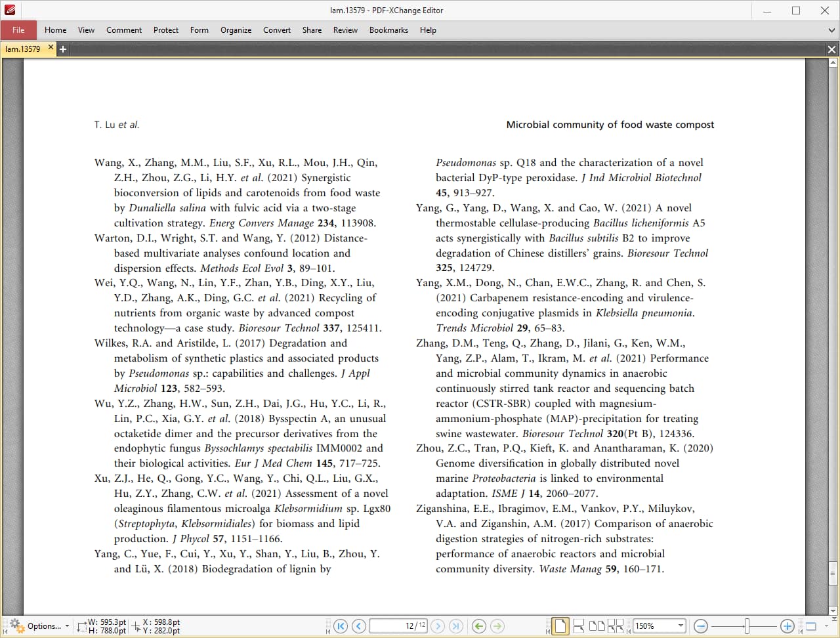Open the Comment ribbon tab
This screenshot has width=840, height=638.
[x=124, y=30]
